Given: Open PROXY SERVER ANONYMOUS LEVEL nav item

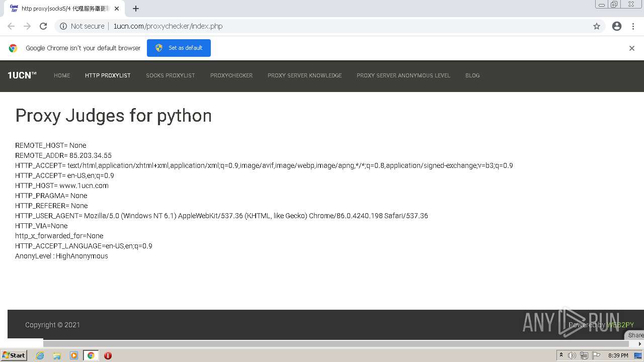Looking at the screenshot, I should tap(404, 75).
